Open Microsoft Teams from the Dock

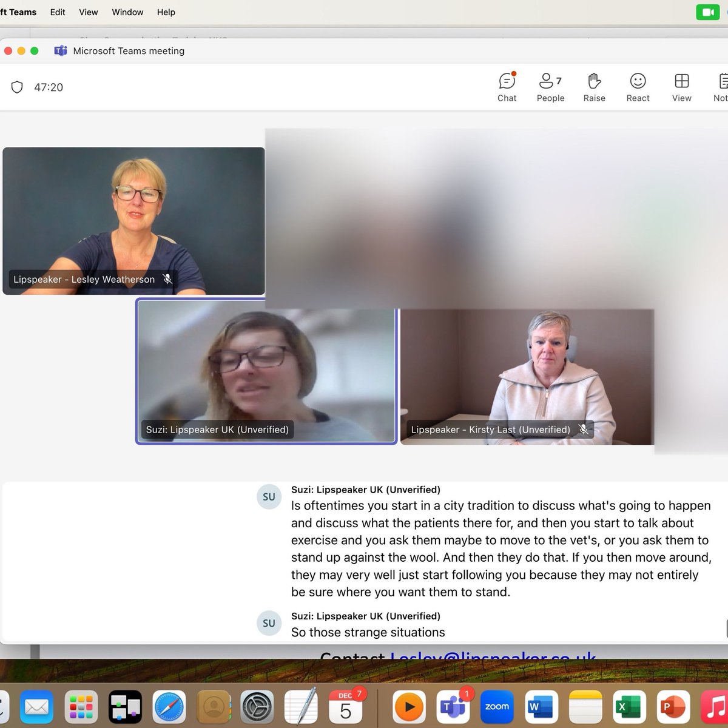pyautogui.click(x=452, y=706)
